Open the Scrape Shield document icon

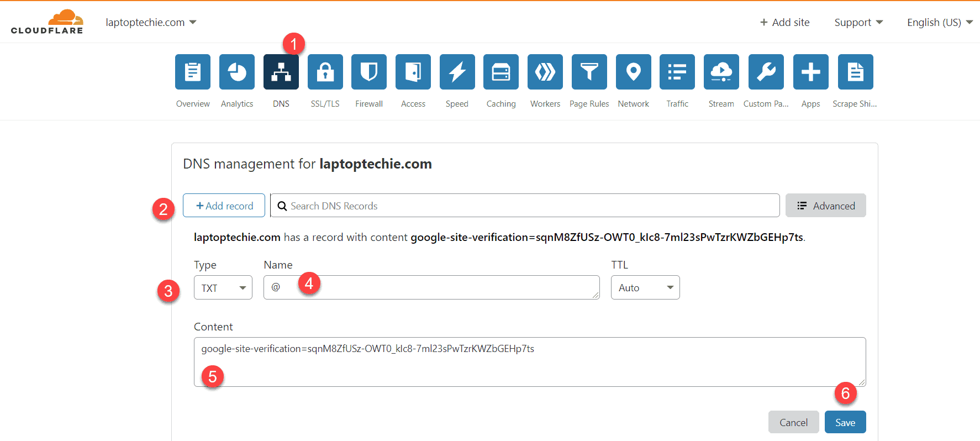[x=856, y=72]
